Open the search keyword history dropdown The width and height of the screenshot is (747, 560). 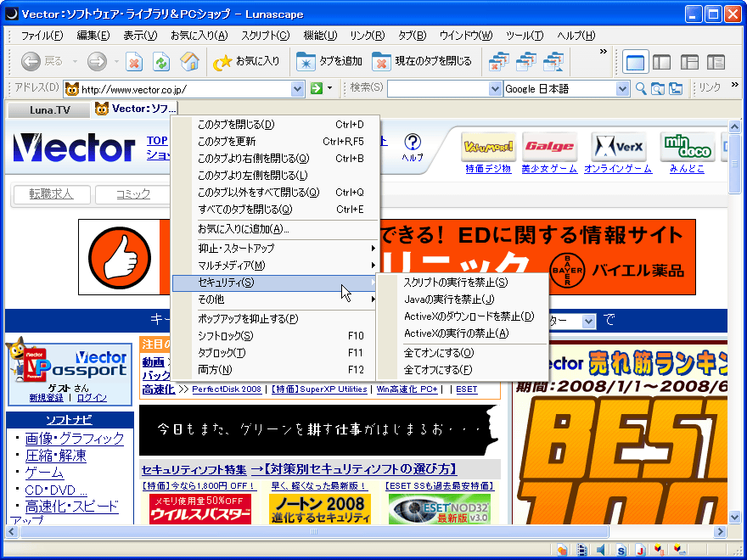pos(496,88)
